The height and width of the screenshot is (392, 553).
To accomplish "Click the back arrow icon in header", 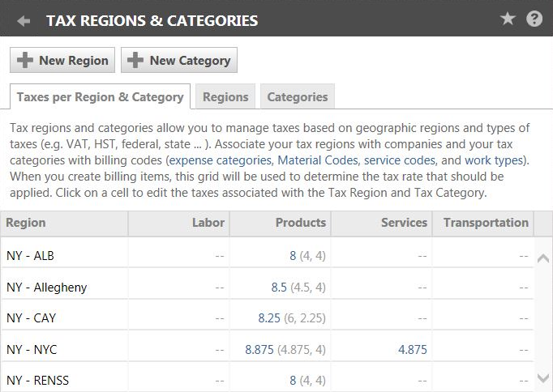I will [24, 20].
